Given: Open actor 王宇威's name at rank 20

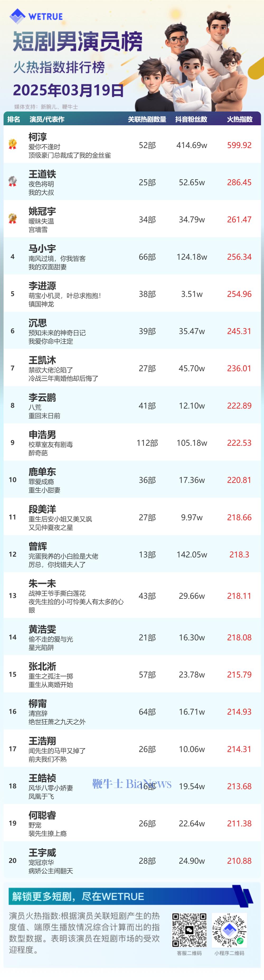Looking at the screenshot, I should [42, 853].
